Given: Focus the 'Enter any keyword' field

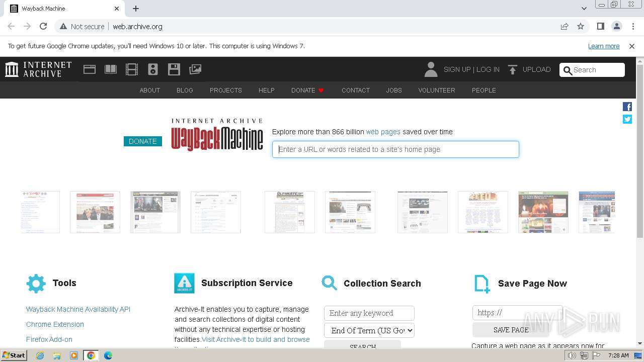Looking at the screenshot, I should click(x=369, y=313).
